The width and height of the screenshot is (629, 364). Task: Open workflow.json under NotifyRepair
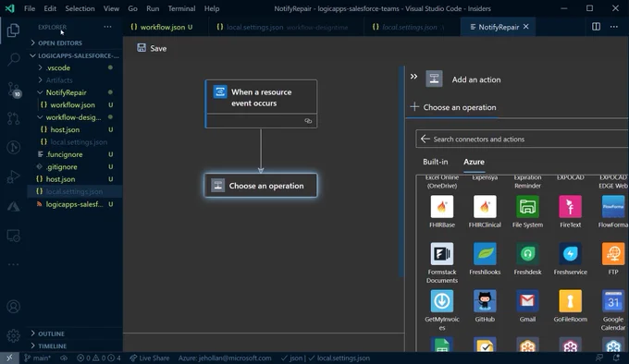(75, 105)
